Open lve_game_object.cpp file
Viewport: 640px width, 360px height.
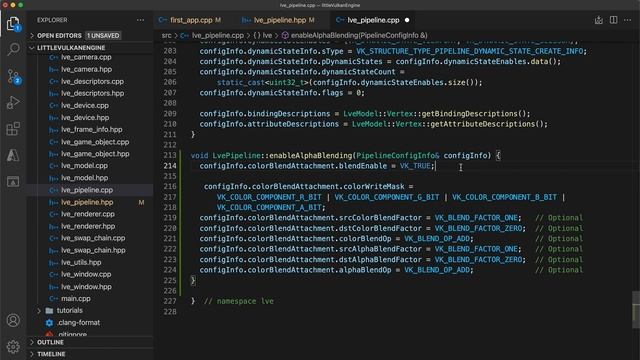95,142
